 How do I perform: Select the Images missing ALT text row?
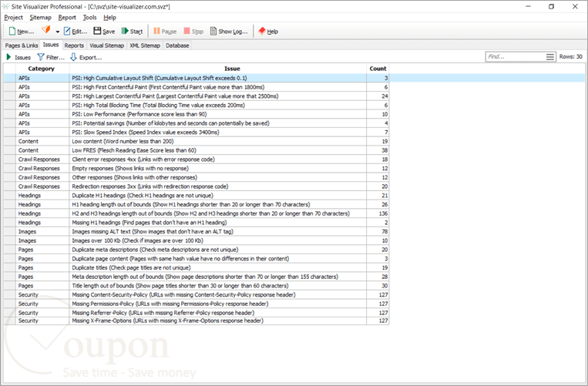197,231
